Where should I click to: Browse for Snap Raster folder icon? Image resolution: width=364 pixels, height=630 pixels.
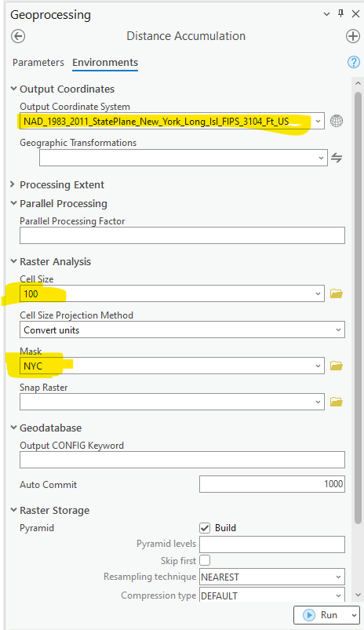337,402
